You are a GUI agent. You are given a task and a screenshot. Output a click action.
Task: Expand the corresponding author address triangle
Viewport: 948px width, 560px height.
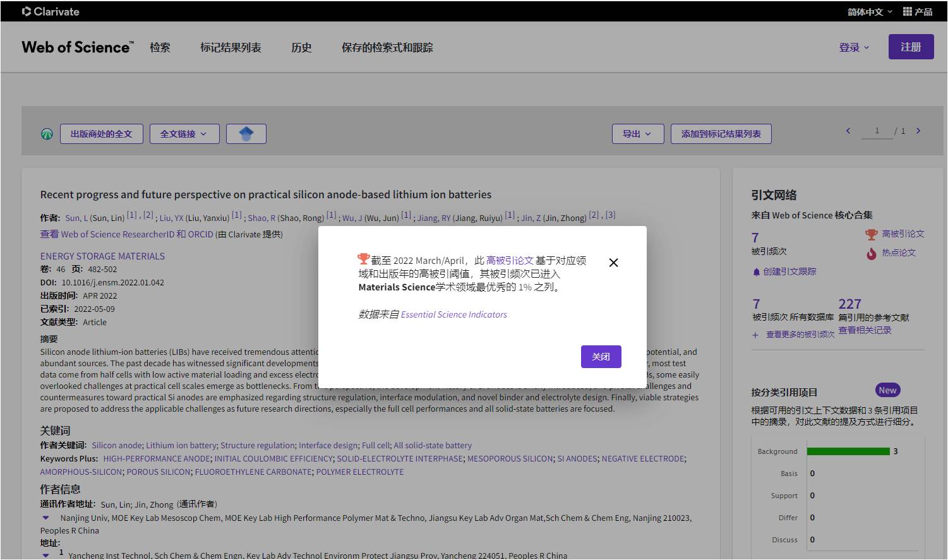(45, 518)
